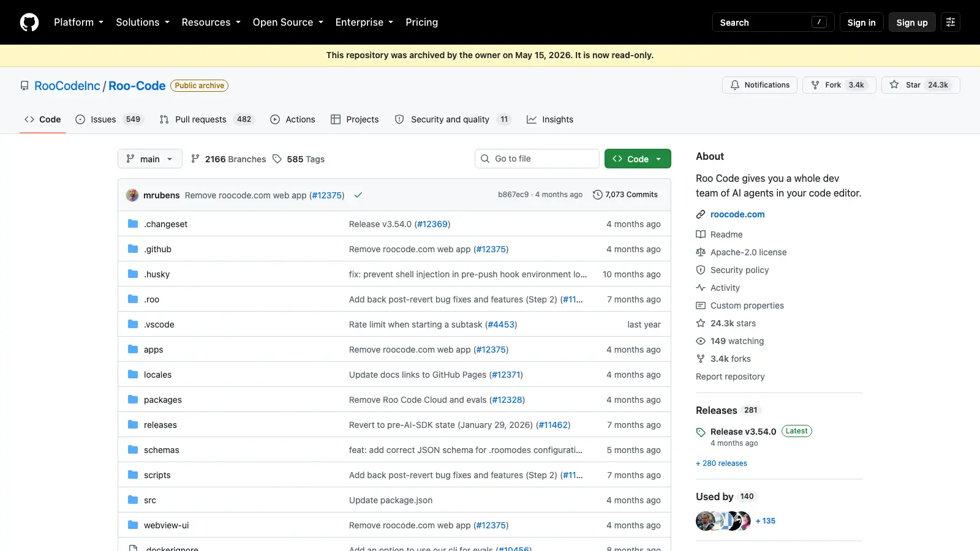
Task: Select the Code tab
Action: (x=43, y=119)
